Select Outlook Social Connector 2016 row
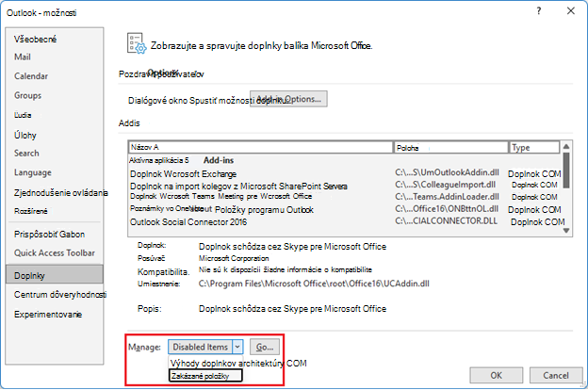Viewport: 588px width, 390px height. (x=345, y=221)
